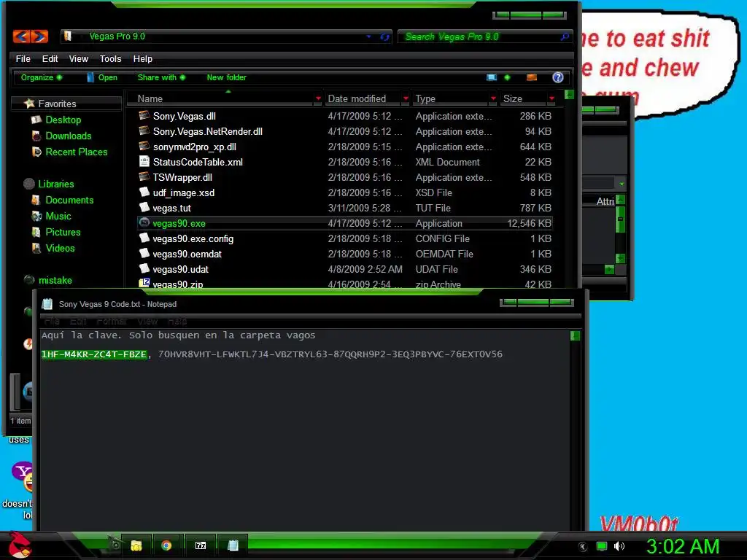Image resolution: width=747 pixels, height=560 pixels.
Task: Open the Type column filter arrow
Action: pos(493,98)
